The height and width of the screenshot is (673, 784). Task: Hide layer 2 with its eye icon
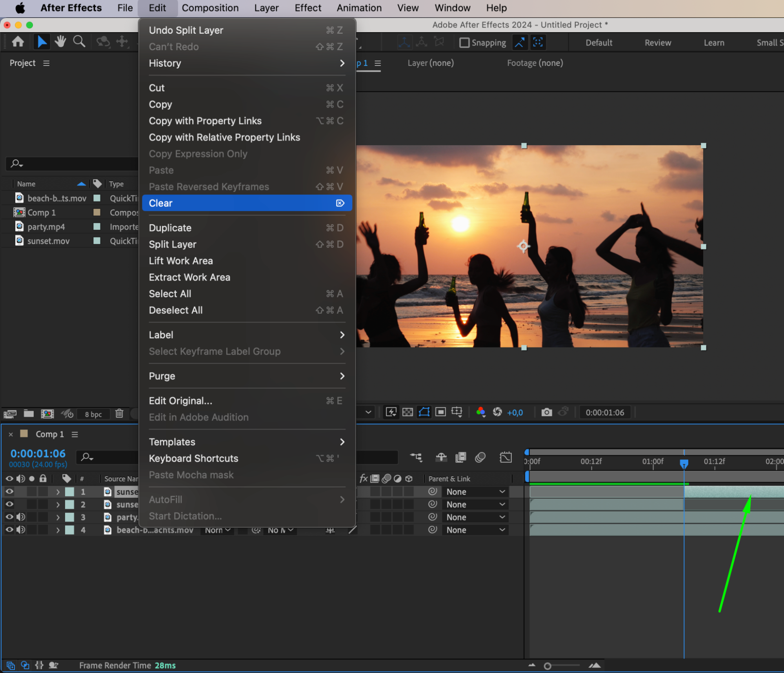click(x=9, y=504)
